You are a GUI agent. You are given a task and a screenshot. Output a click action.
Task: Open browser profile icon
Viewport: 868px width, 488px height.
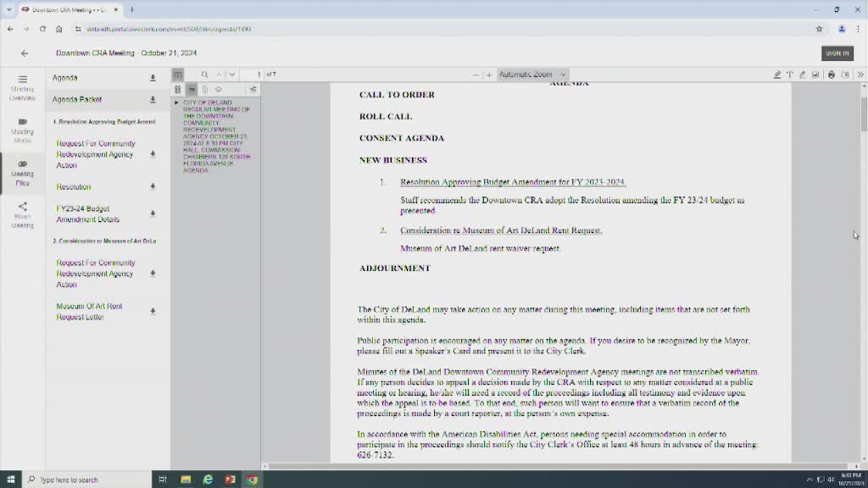[x=842, y=29]
